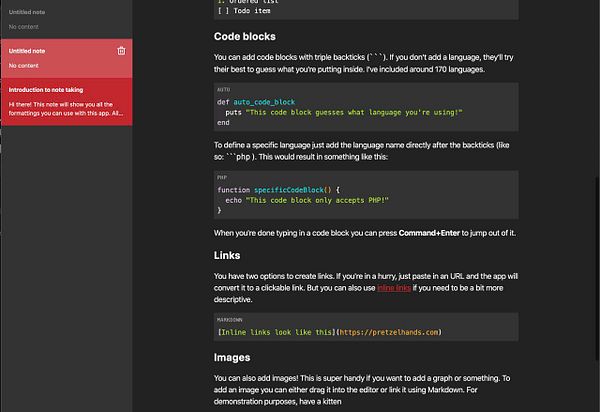Click the Images heading
Viewport: 600px width, 412px height.
coord(232,358)
